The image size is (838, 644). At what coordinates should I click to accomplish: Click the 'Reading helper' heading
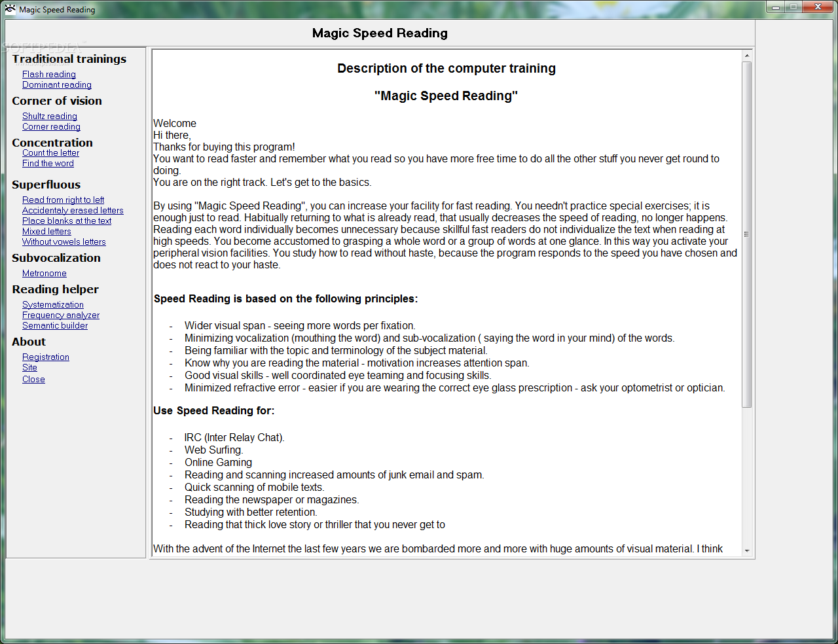55,289
